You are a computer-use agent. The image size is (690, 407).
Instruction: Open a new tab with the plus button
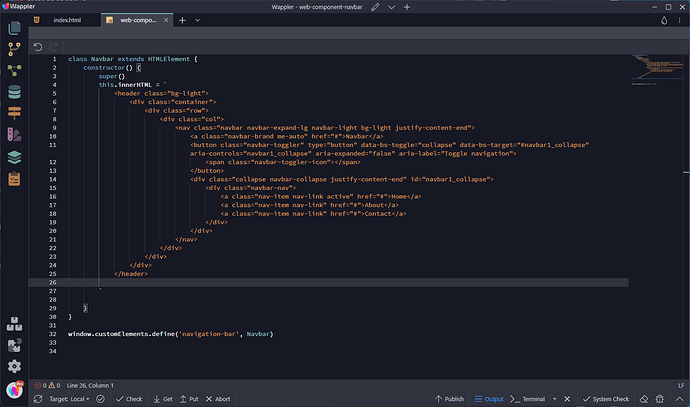pos(182,20)
